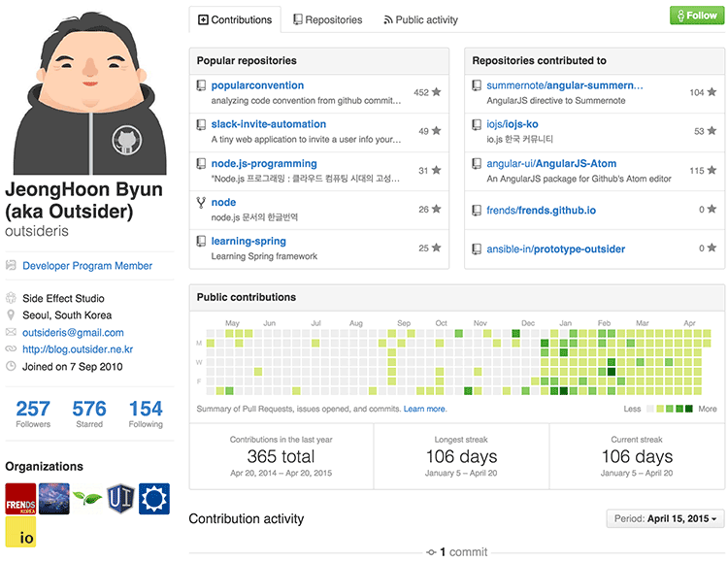View the 154 Following count
The height and width of the screenshot is (562, 728).
click(x=146, y=413)
